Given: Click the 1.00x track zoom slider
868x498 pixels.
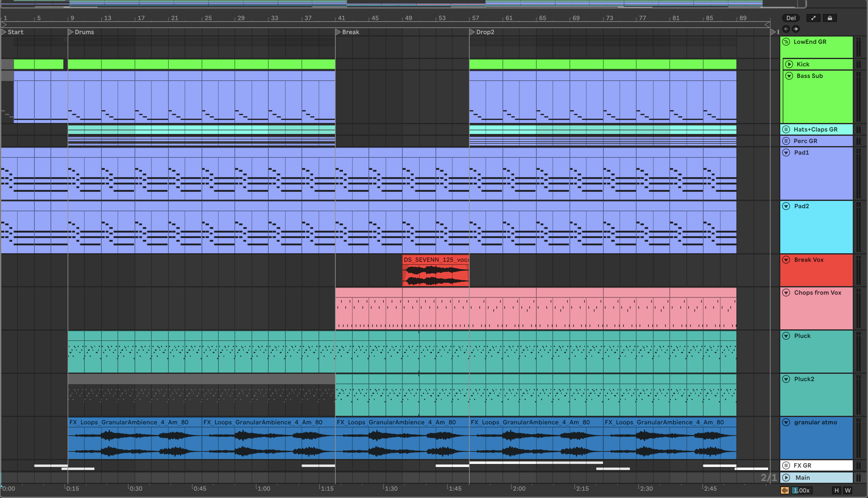Looking at the screenshot, I should [802, 490].
